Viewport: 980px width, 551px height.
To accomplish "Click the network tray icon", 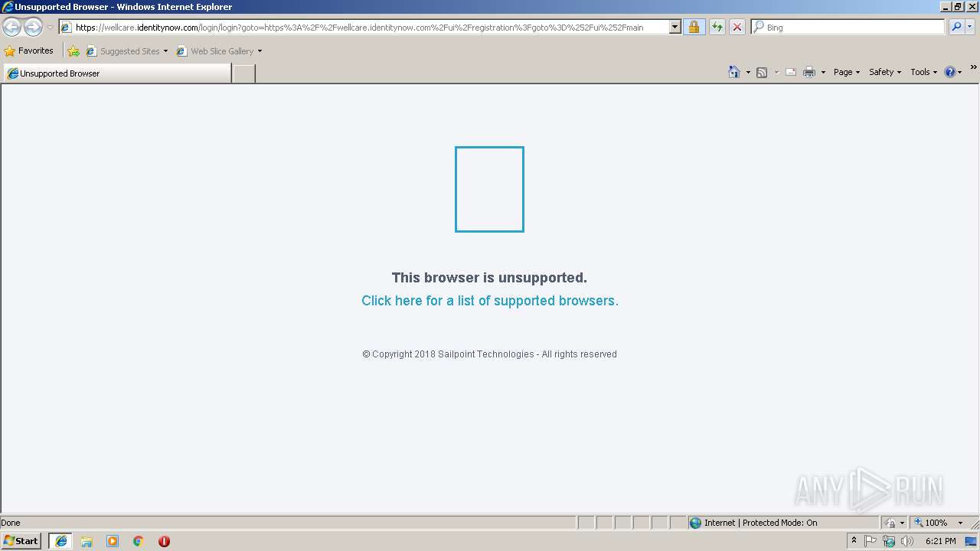I will 889,541.
